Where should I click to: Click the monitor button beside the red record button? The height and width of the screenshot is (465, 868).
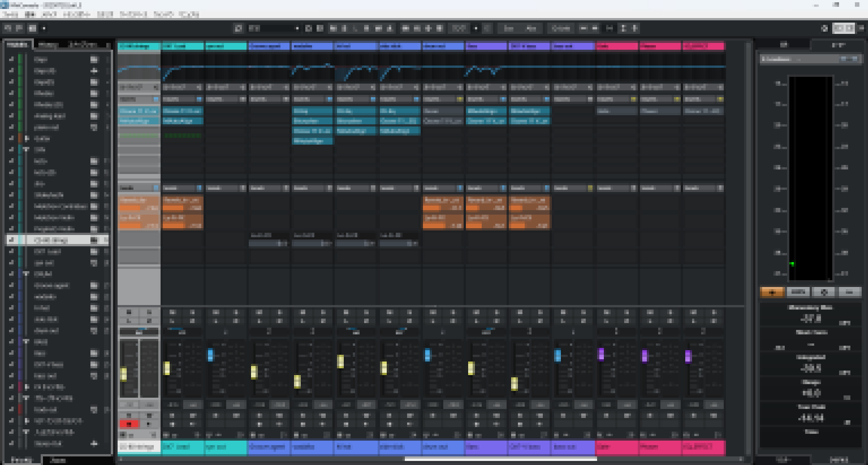click(149, 424)
